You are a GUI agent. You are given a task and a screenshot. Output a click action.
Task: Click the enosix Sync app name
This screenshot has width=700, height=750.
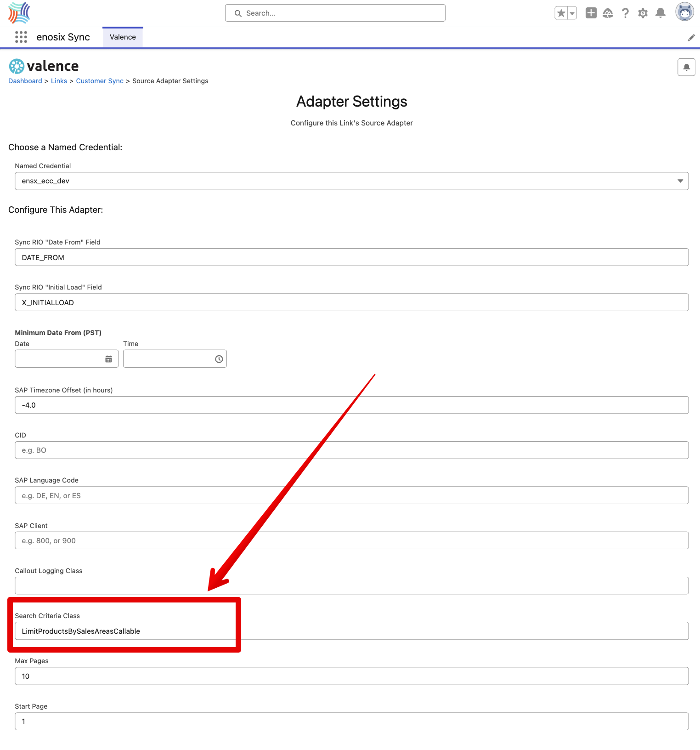[x=63, y=37]
